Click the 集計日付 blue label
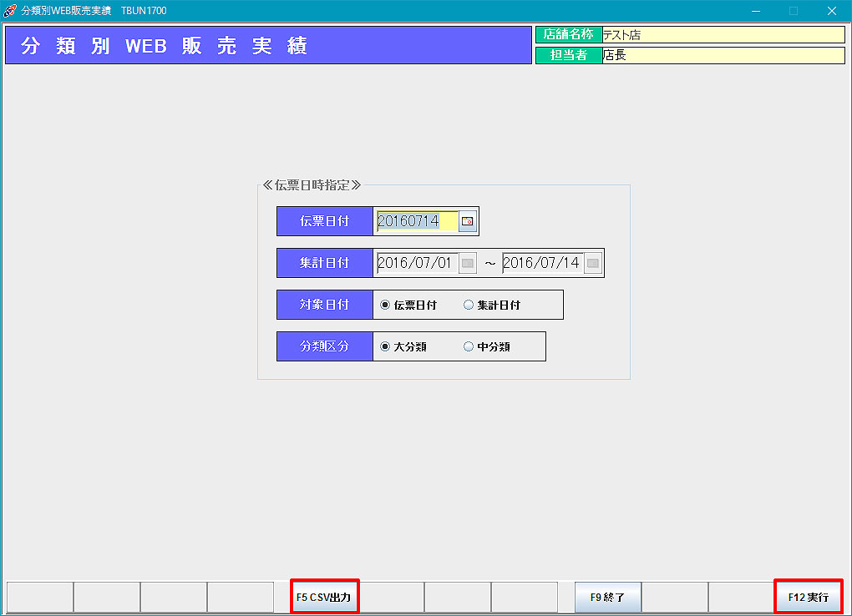852x616 pixels. click(325, 263)
